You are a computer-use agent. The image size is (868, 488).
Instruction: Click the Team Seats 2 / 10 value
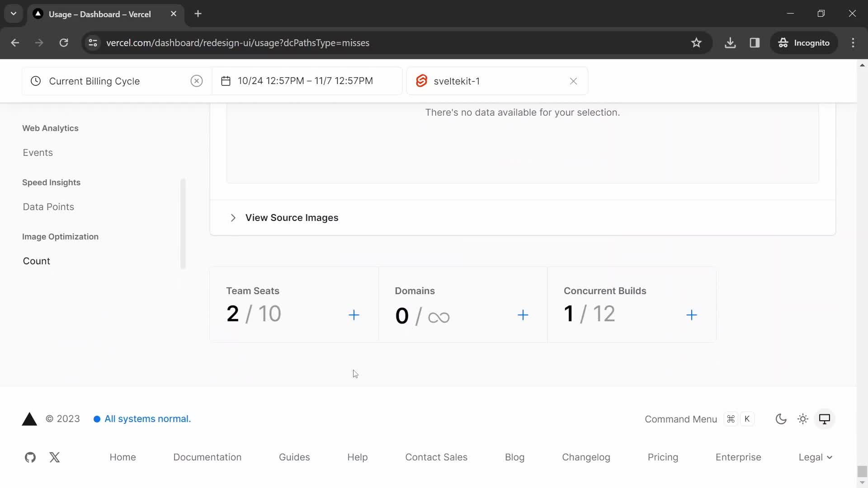(x=254, y=314)
